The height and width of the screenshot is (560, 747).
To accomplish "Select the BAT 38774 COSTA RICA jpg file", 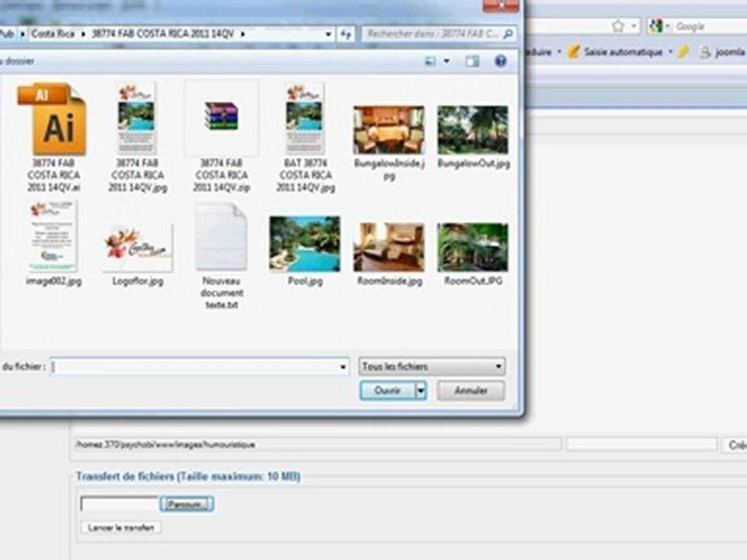I will click(x=305, y=137).
